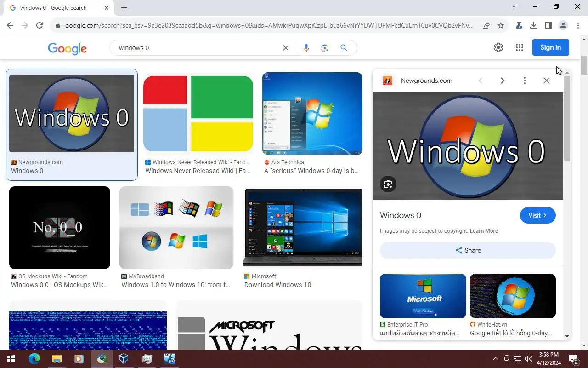This screenshot has width=588, height=368.
Task: Open Google quick settings gear
Action: click(498, 47)
